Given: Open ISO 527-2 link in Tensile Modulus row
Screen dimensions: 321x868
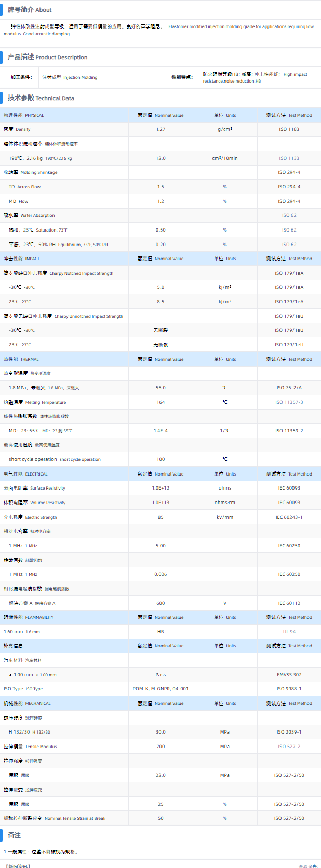Looking at the screenshot, I should point(289,747).
